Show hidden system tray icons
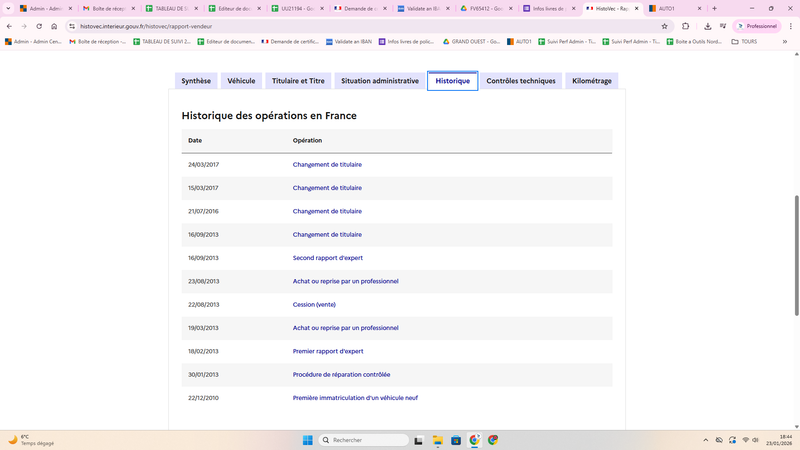800x450 pixels. coord(704,440)
